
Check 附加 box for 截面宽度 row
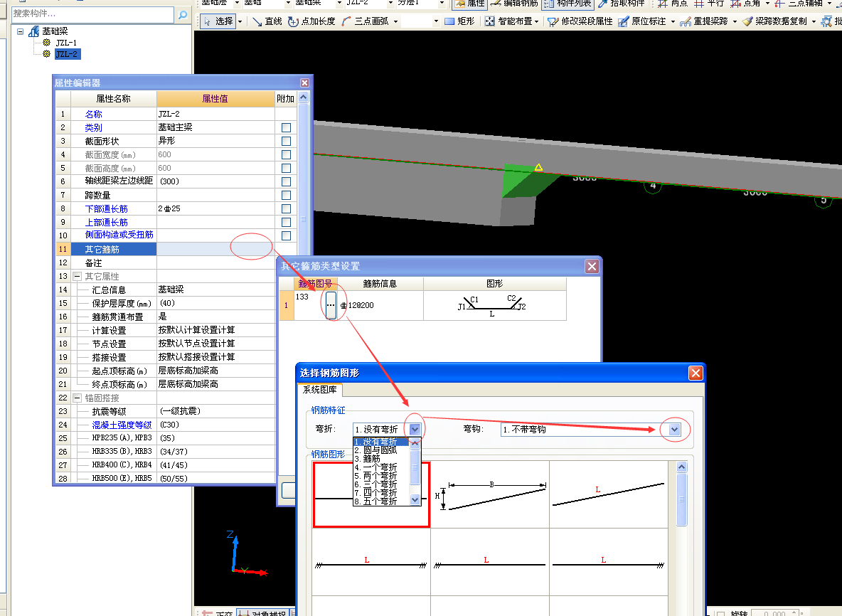coord(286,154)
